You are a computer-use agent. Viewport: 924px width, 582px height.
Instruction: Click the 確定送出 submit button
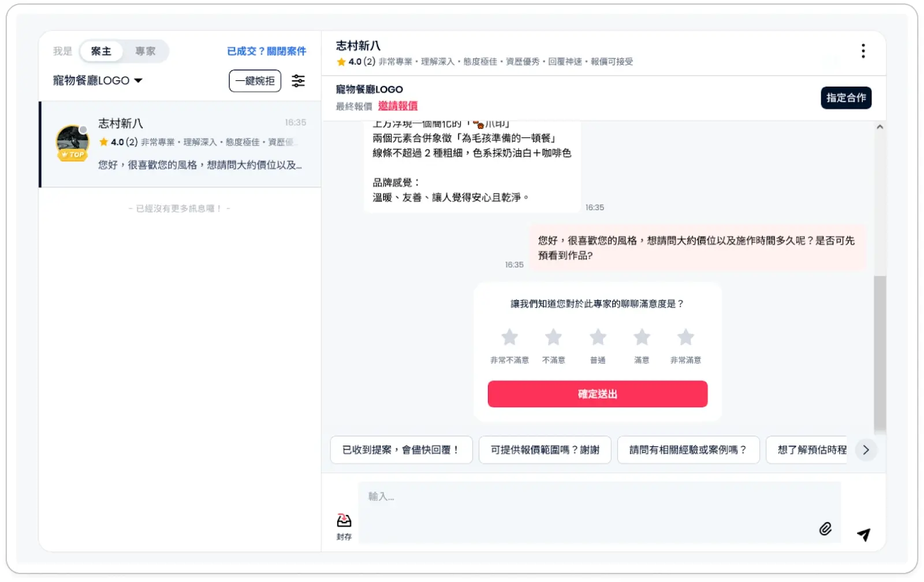pos(597,394)
